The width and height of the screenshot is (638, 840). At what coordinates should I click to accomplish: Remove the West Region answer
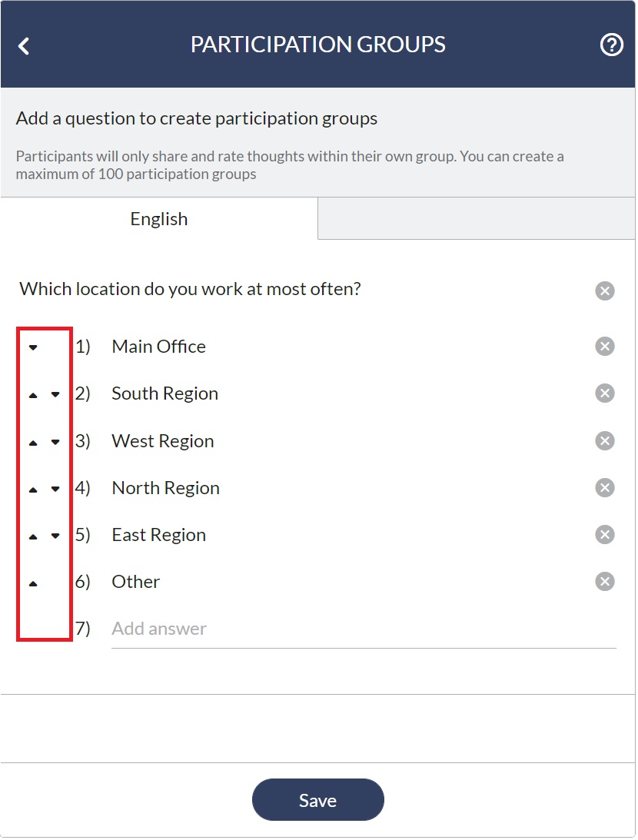[605, 441]
